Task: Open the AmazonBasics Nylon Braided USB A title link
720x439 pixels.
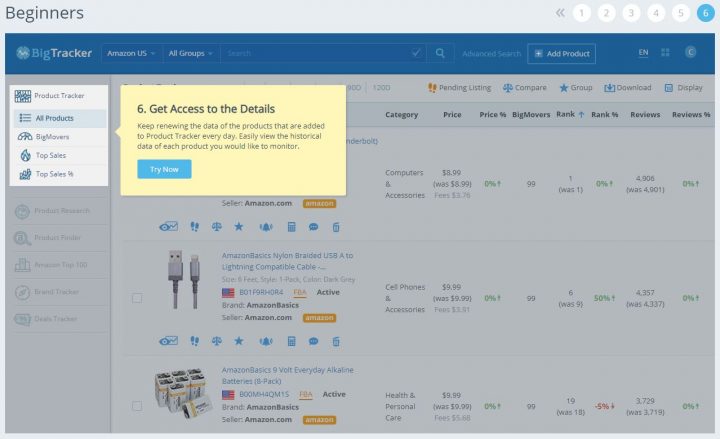Action: [x=287, y=261]
